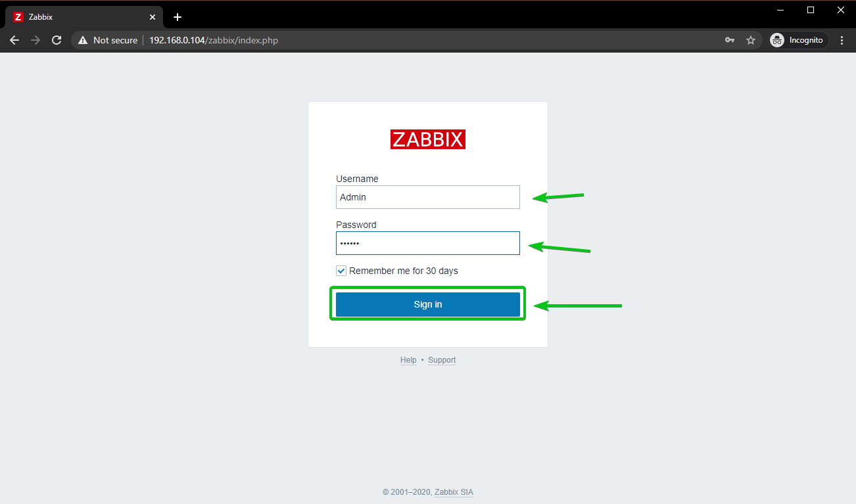This screenshot has width=856, height=504.
Task: Click the Username label text
Action: coord(357,179)
